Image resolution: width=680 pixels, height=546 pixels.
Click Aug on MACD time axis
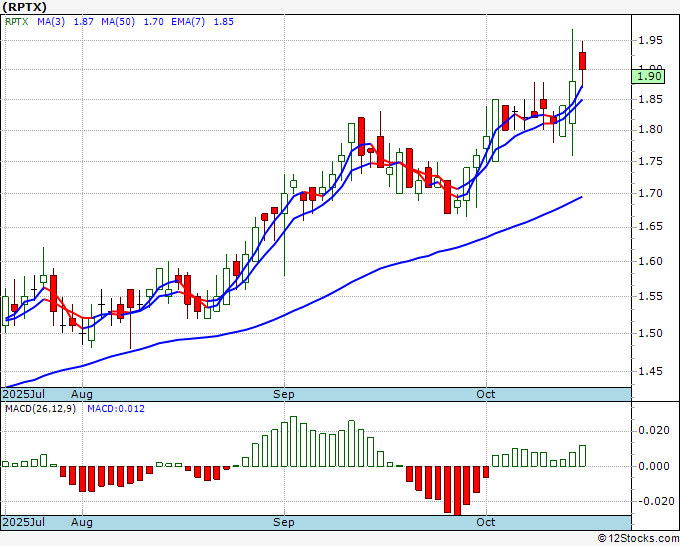point(82,522)
